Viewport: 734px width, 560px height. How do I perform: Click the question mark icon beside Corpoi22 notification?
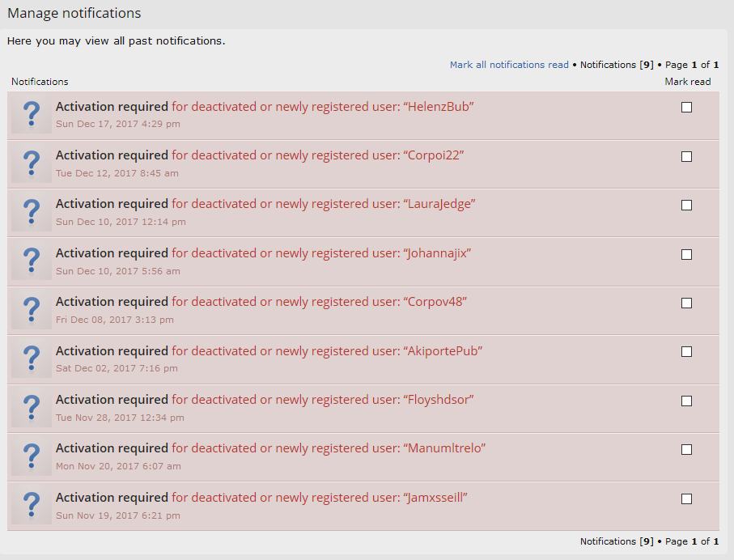[32, 163]
